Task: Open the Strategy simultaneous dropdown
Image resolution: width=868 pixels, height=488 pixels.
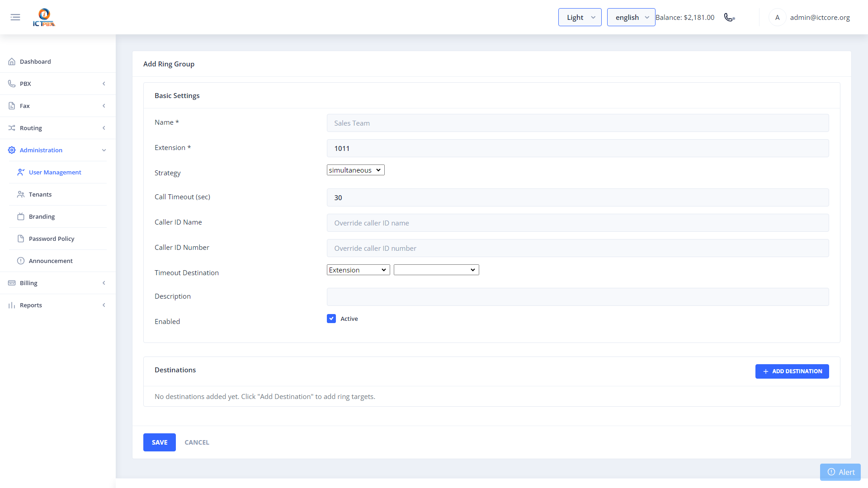Action: 355,170
